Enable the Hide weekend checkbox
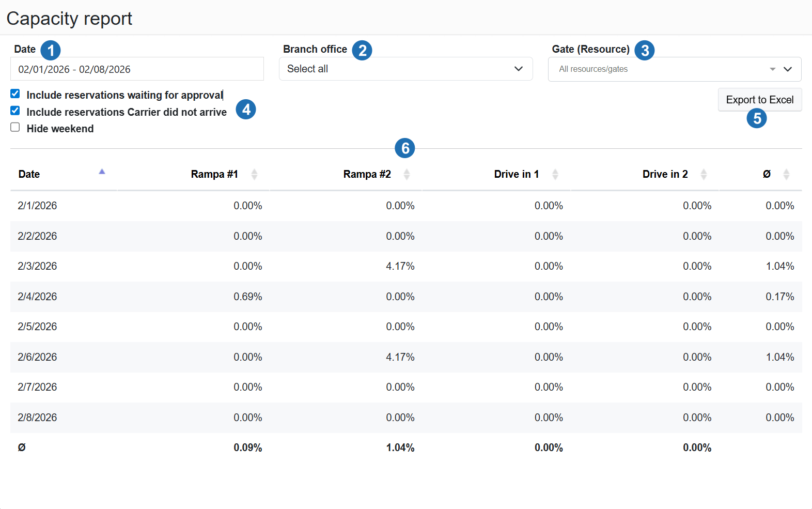Screen dimensions: 812x509 click(15, 128)
